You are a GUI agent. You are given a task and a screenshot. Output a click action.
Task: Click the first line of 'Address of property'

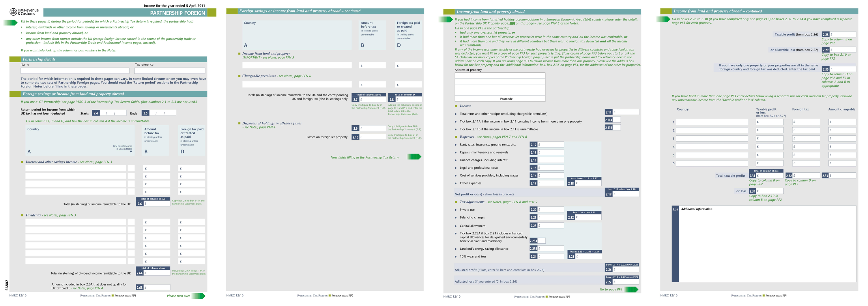click(x=500, y=75)
